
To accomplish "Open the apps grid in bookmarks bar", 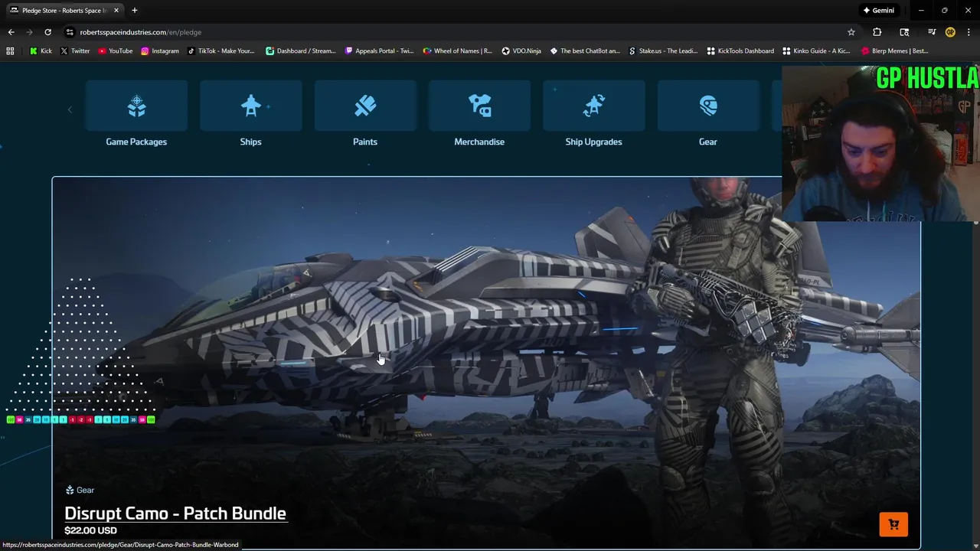I will pyautogui.click(x=10, y=51).
